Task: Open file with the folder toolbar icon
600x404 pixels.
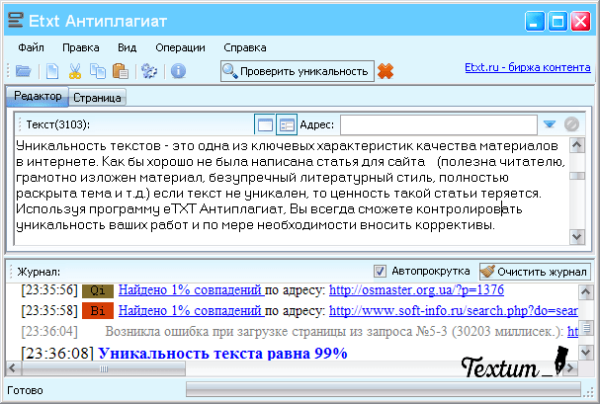Action: click(23, 71)
